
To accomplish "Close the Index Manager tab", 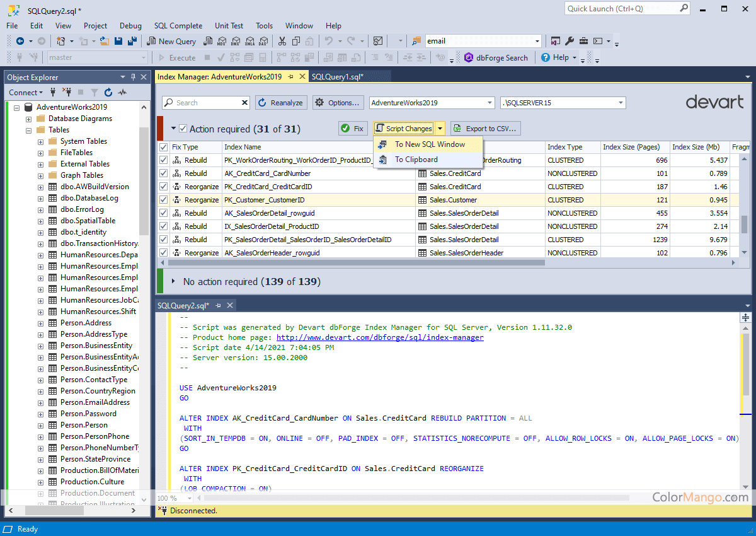I will pyautogui.click(x=302, y=76).
